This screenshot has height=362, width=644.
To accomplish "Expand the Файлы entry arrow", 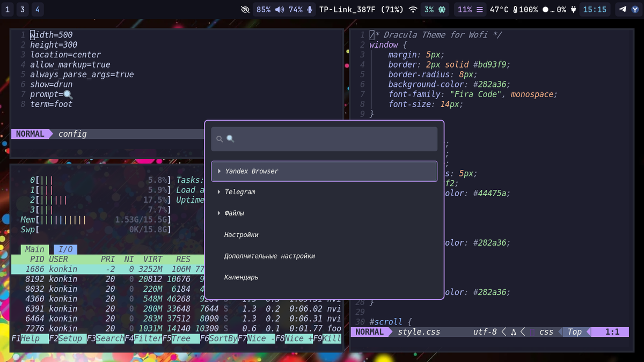I will point(219,213).
